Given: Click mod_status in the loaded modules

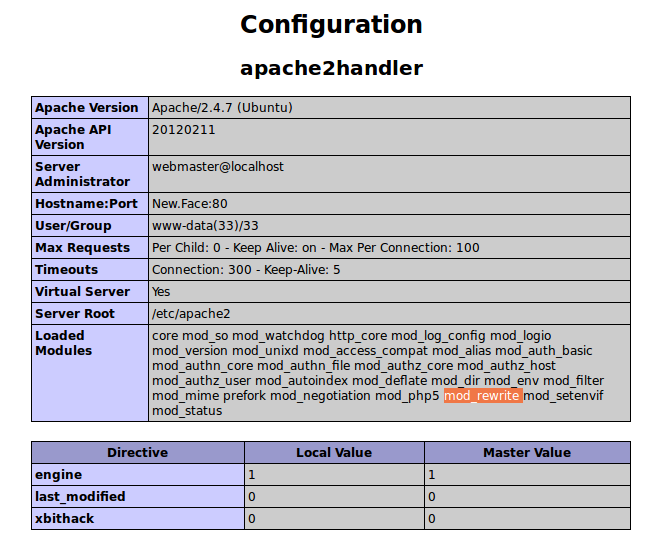Looking at the screenshot, I should (x=187, y=411).
